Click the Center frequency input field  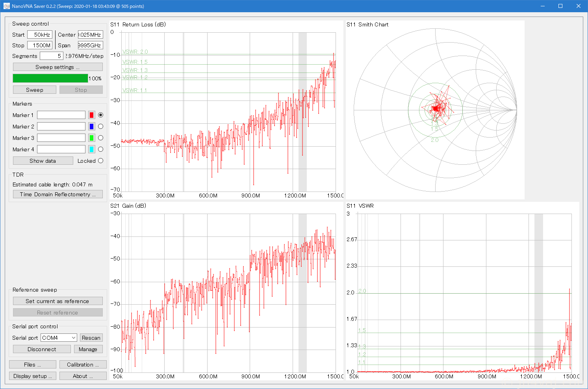click(91, 35)
